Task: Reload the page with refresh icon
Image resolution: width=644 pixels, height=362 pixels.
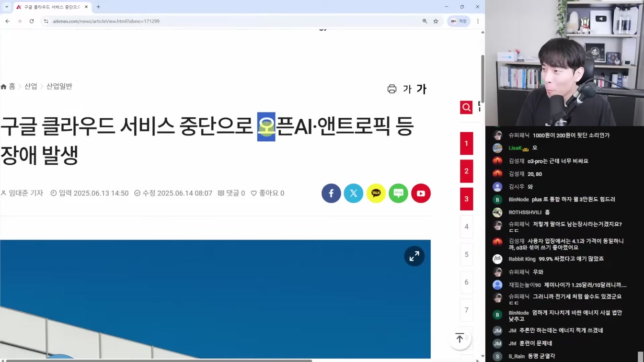Action: (x=32, y=21)
